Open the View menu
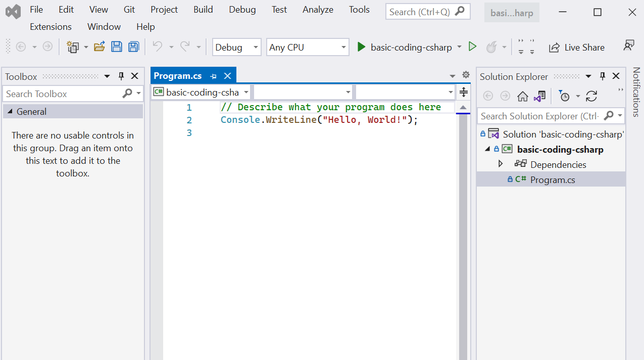The width and height of the screenshot is (644, 360). point(98,10)
